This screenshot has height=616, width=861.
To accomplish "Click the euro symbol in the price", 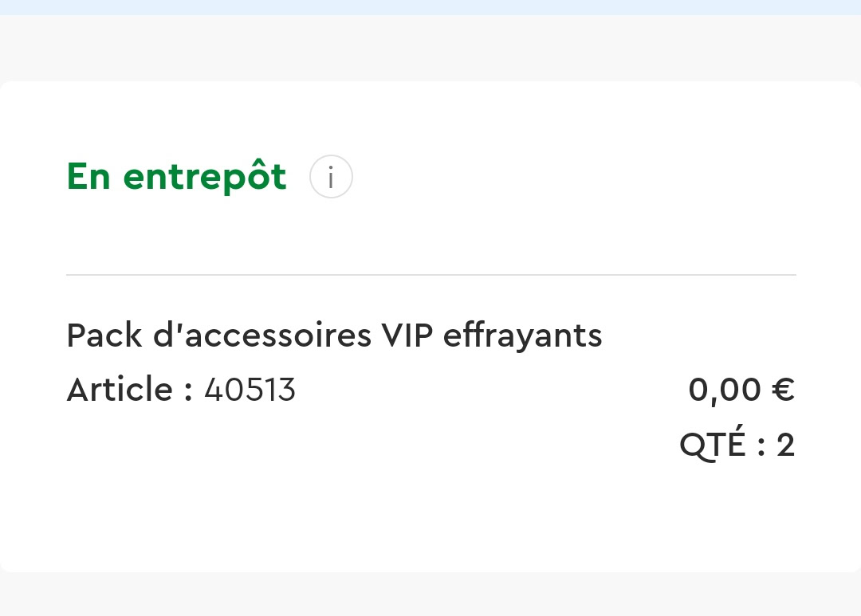I will [x=783, y=390].
